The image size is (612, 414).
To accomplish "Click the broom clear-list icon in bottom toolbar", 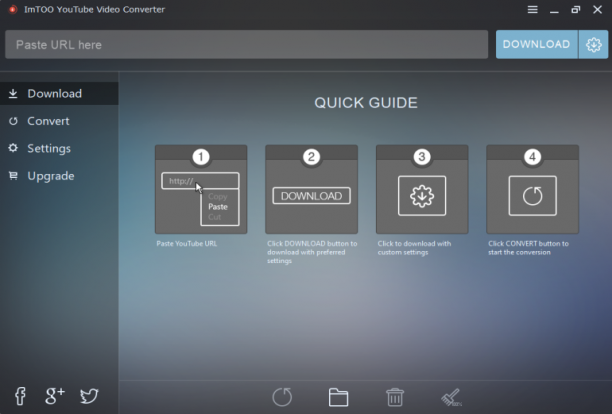I will pos(452,397).
